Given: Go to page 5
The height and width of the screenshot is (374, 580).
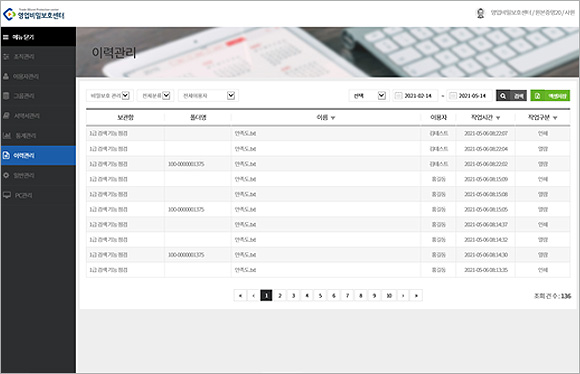Looking at the screenshot, I should (x=320, y=296).
